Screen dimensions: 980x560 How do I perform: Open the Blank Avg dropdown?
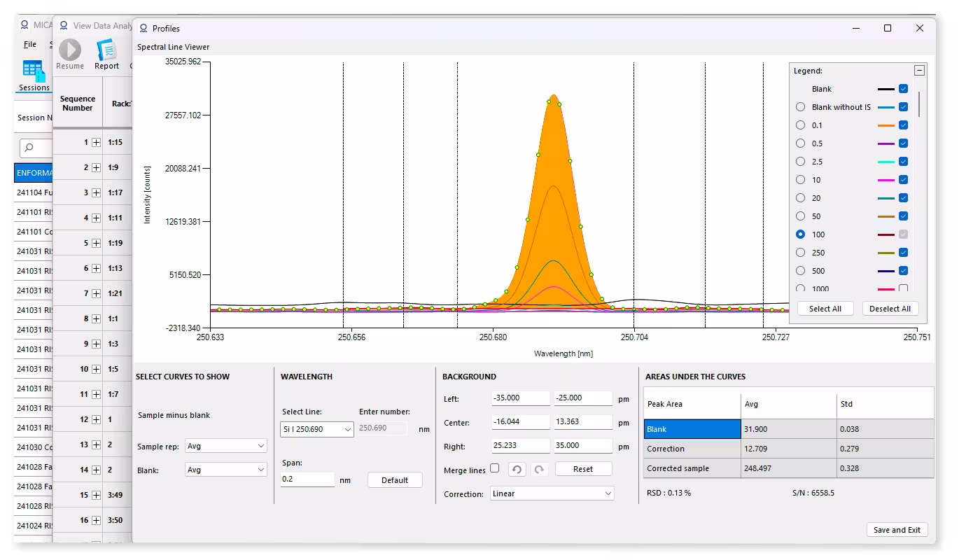(x=226, y=470)
